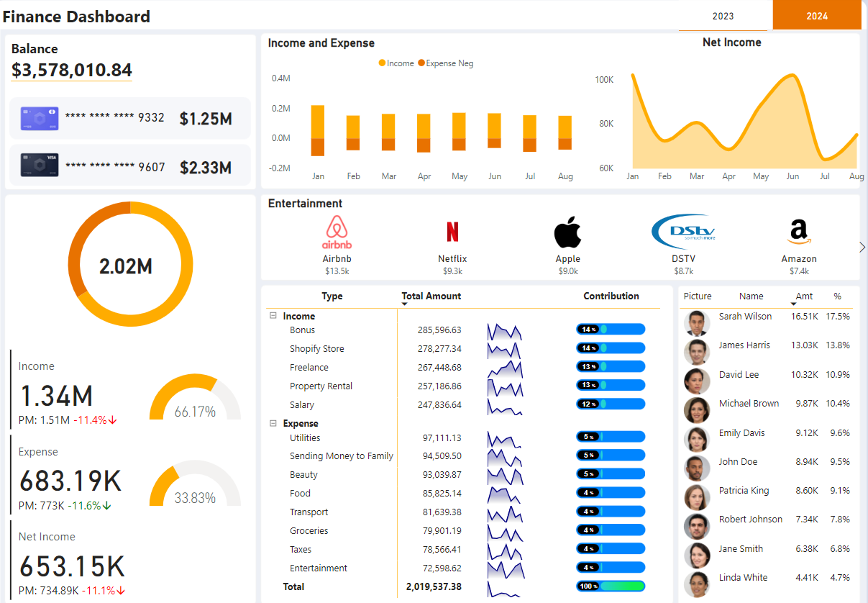Sort table by Total Amount column

tap(431, 296)
